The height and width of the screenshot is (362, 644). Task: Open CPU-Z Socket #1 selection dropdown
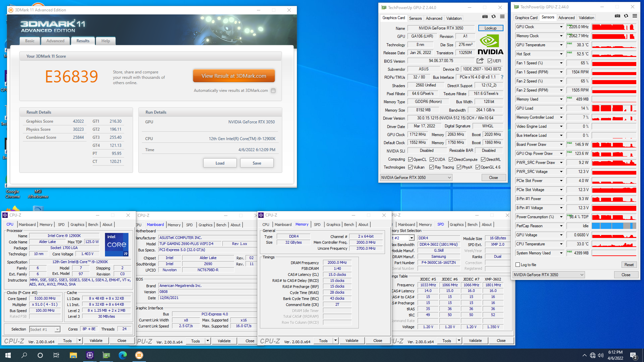(x=45, y=329)
